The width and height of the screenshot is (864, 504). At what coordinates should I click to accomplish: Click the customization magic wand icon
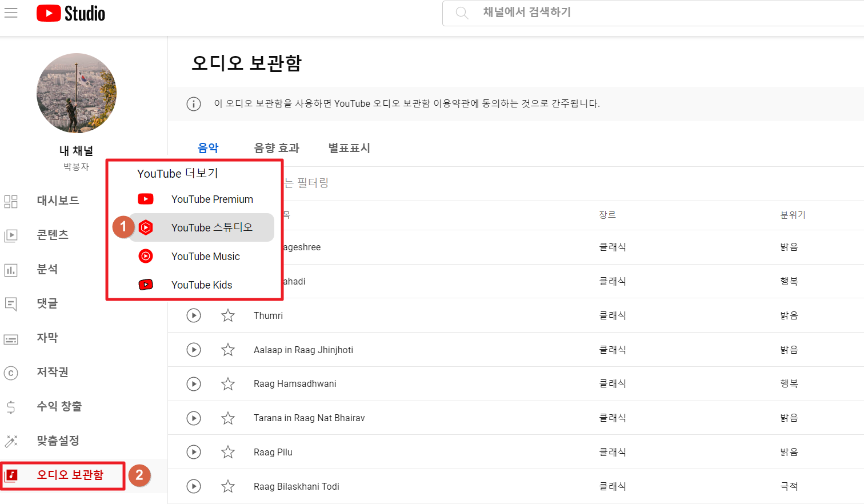[11, 441]
